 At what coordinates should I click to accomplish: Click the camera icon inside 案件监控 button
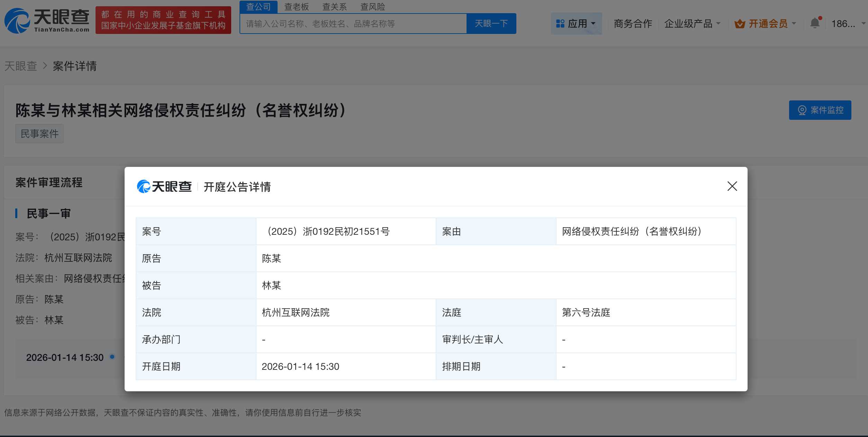(802, 110)
